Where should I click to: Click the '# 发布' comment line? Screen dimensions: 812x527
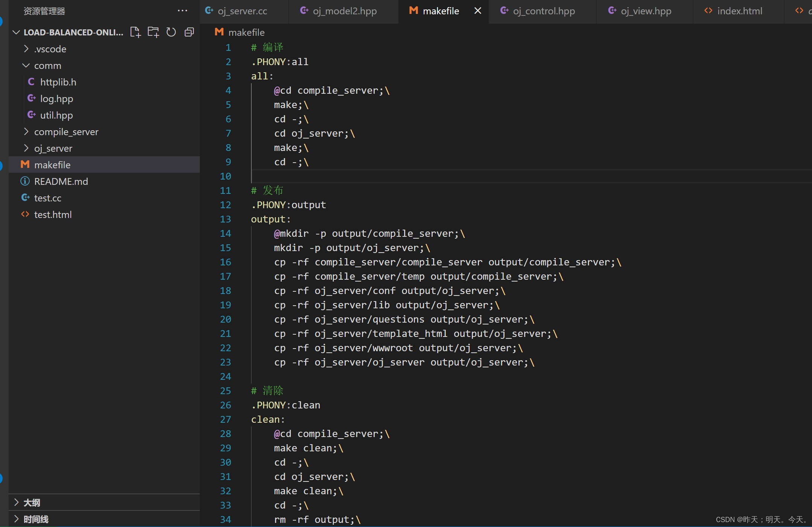pos(267,190)
